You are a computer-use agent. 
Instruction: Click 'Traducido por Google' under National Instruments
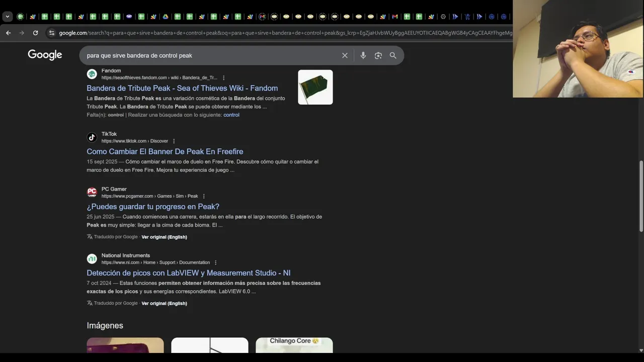(x=116, y=303)
